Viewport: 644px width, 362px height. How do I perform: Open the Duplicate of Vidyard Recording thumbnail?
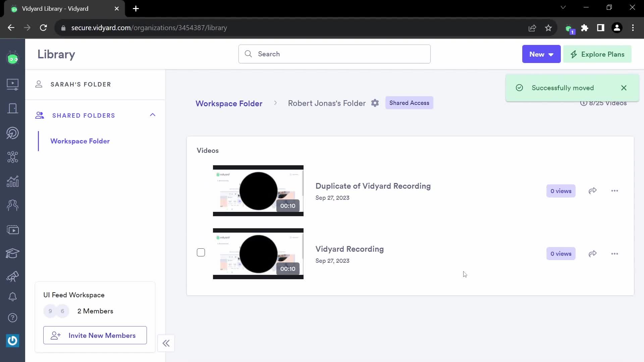click(x=258, y=191)
